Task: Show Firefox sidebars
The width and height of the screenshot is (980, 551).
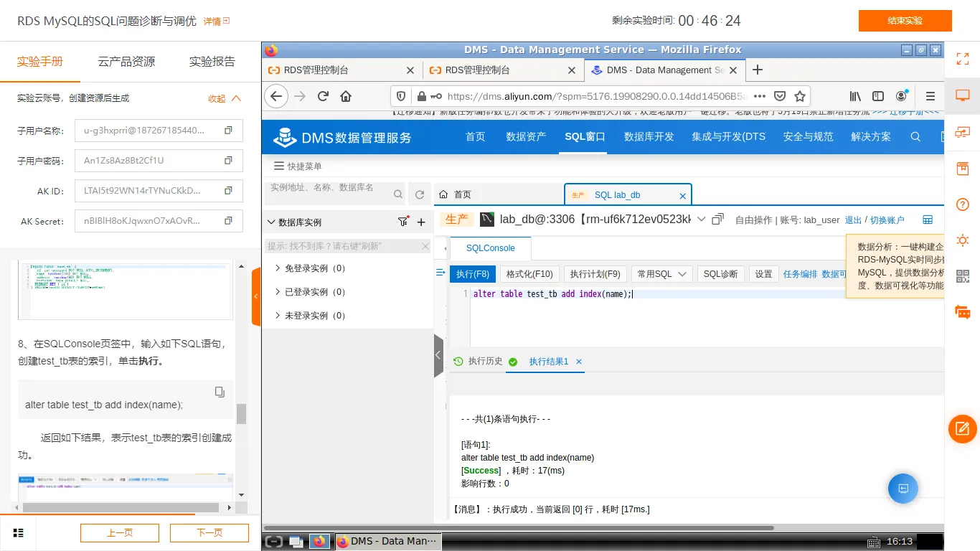Action: [x=878, y=96]
